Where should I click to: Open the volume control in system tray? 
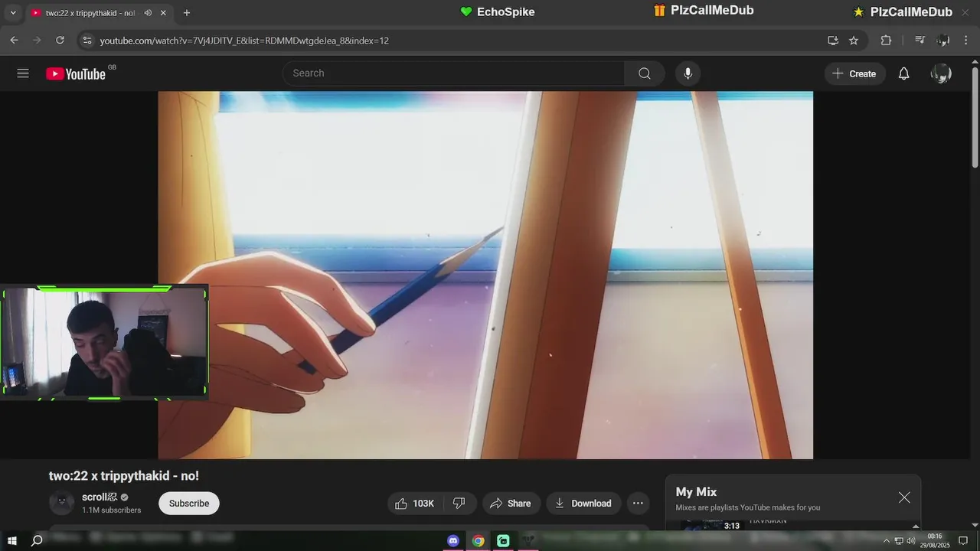(911, 541)
